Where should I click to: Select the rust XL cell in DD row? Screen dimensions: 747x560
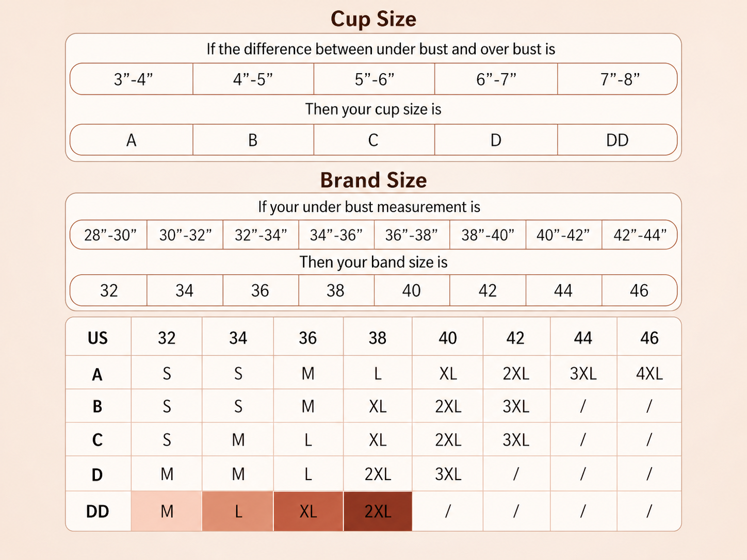(x=308, y=511)
